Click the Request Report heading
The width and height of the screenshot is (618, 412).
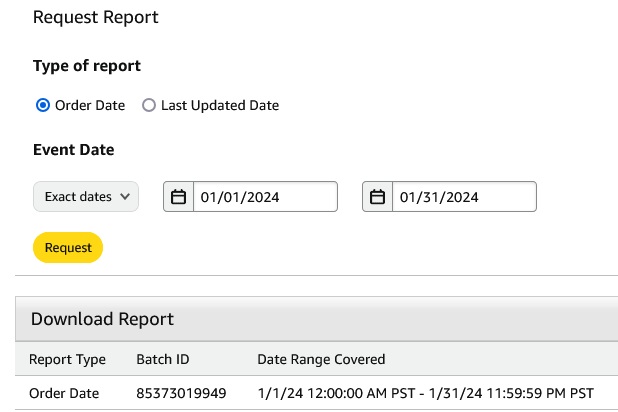[96, 17]
